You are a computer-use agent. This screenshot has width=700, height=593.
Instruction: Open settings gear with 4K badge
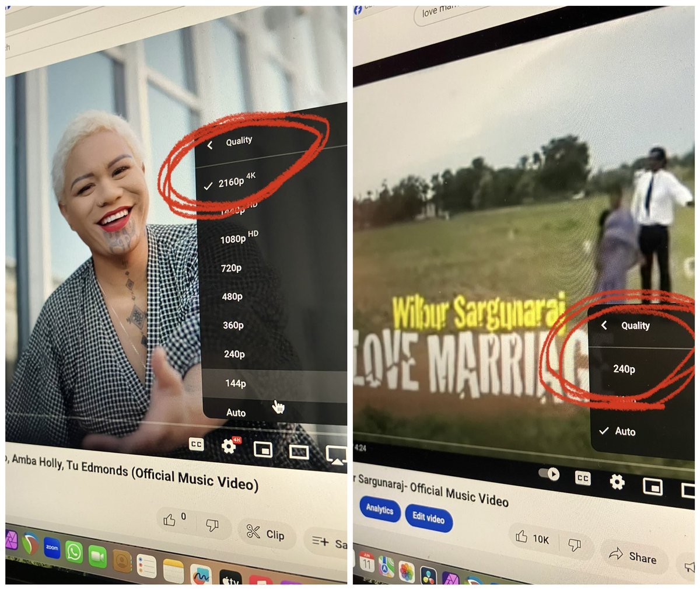[x=229, y=446]
